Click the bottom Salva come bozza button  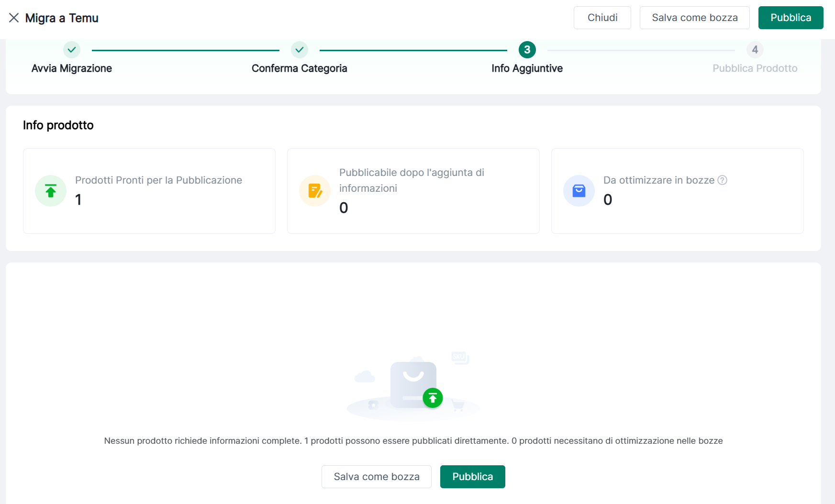[x=376, y=477]
